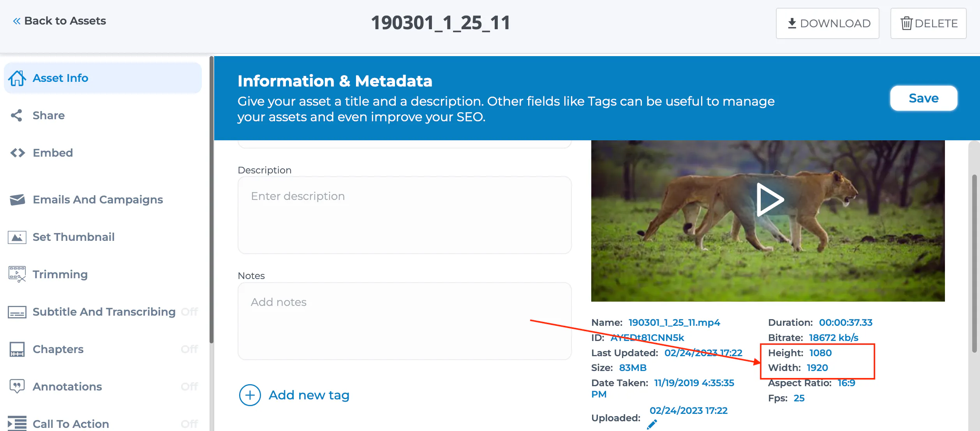Click the plus circle icon for new tag
Image resolution: width=980 pixels, height=431 pixels.
[250, 395]
